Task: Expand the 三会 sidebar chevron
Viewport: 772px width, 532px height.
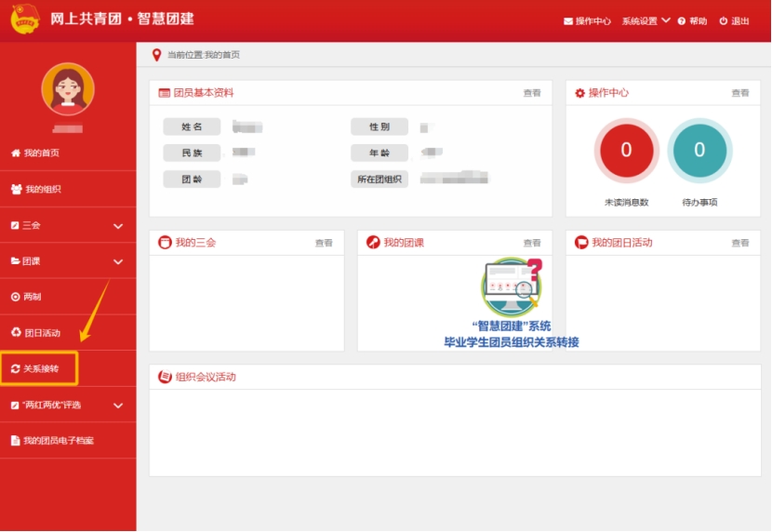Action: pyautogui.click(x=118, y=226)
